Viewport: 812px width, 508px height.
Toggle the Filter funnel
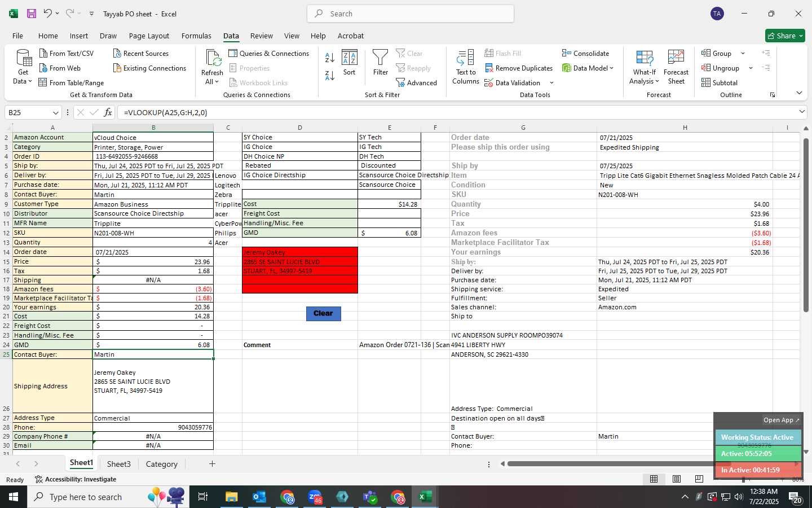(381, 63)
